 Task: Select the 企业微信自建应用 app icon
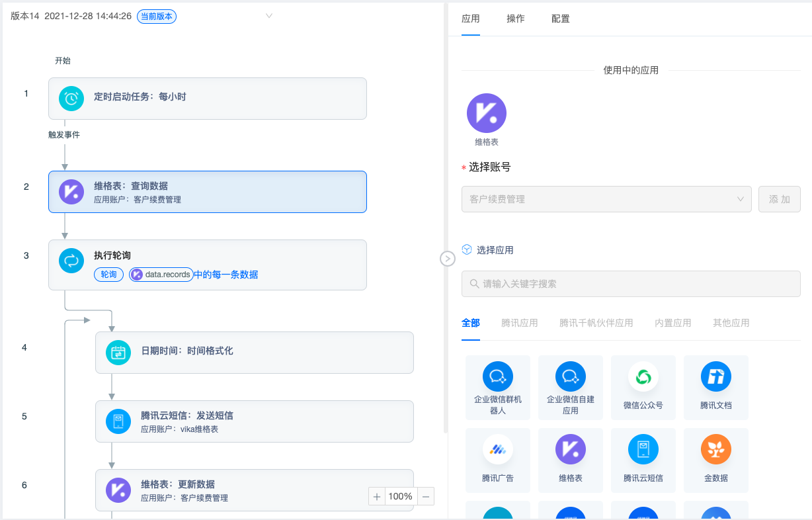point(571,376)
